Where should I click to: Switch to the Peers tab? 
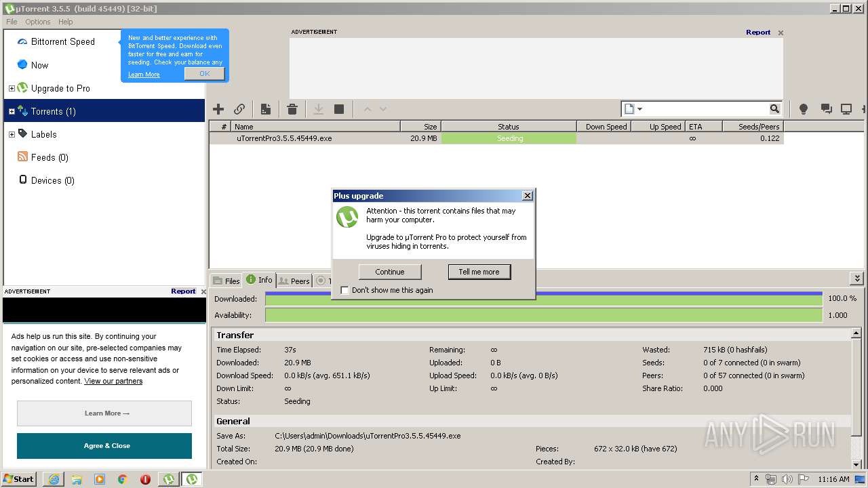294,281
